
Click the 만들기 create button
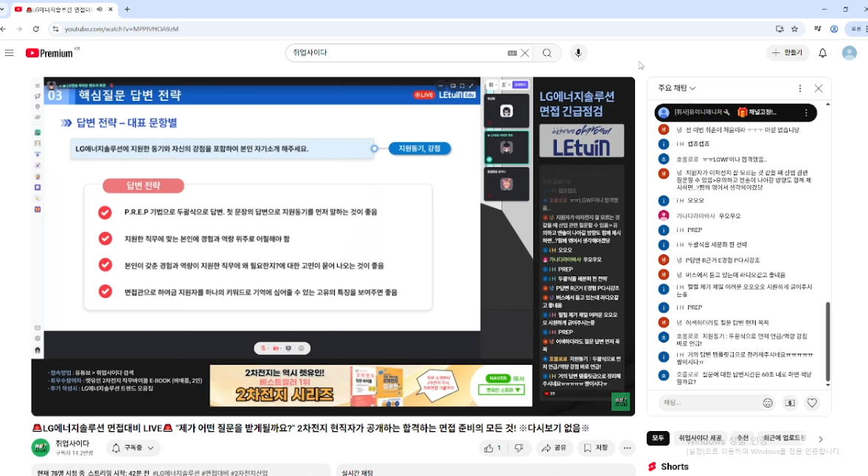787,53
